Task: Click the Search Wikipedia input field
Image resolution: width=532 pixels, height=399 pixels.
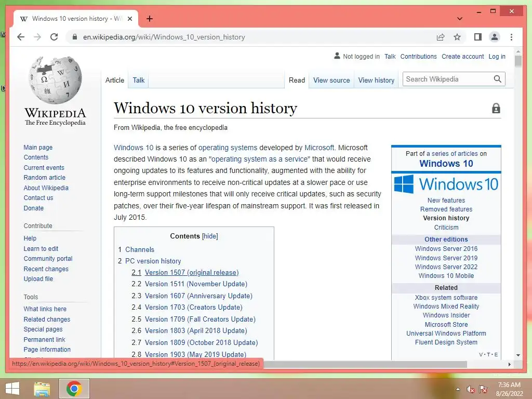Action: pos(448,79)
